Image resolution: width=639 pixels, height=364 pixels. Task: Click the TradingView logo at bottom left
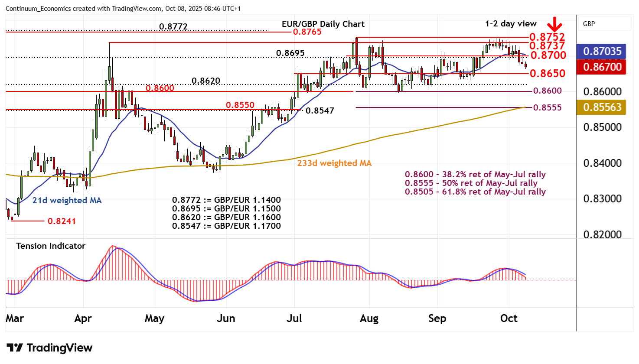click(x=49, y=348)
